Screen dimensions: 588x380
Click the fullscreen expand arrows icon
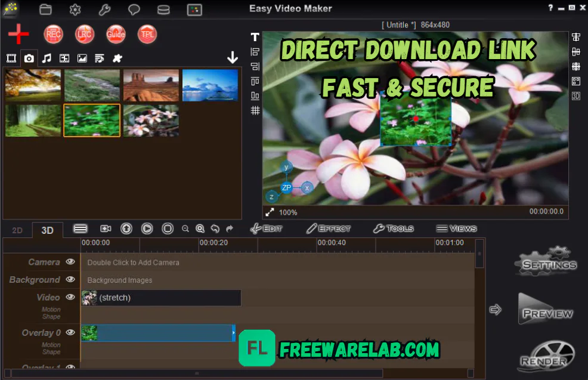270,212
